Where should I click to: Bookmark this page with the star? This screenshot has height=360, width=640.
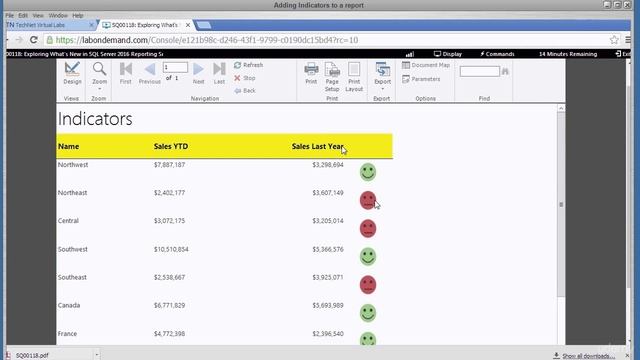coord(614,40)
